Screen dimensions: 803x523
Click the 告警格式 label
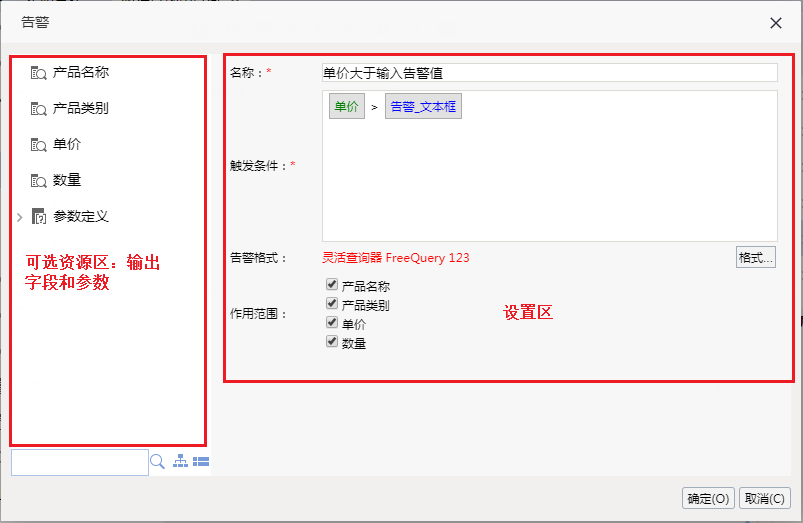tap(259, 258)
